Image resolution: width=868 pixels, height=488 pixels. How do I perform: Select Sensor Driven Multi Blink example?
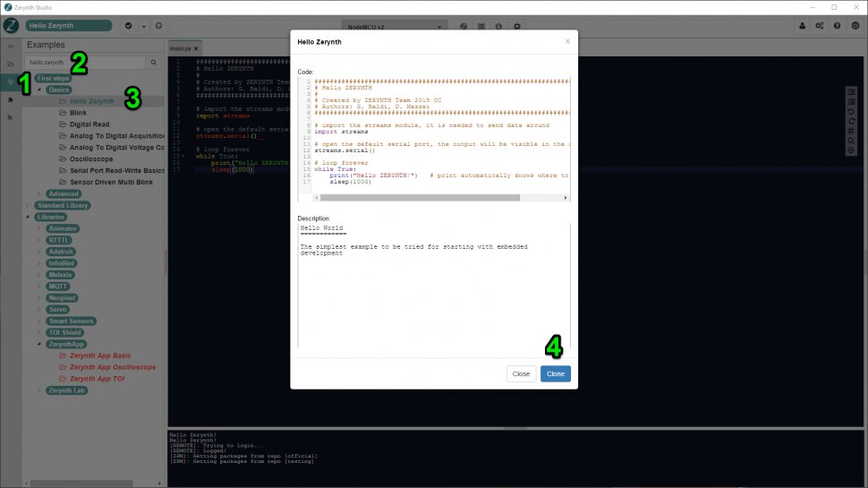(x=111, y=183)
